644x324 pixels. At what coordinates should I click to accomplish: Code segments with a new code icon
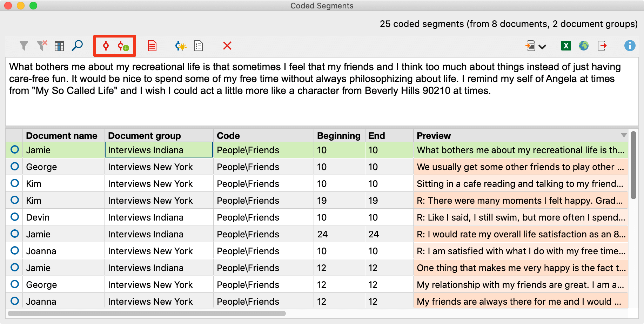point(123,46)
